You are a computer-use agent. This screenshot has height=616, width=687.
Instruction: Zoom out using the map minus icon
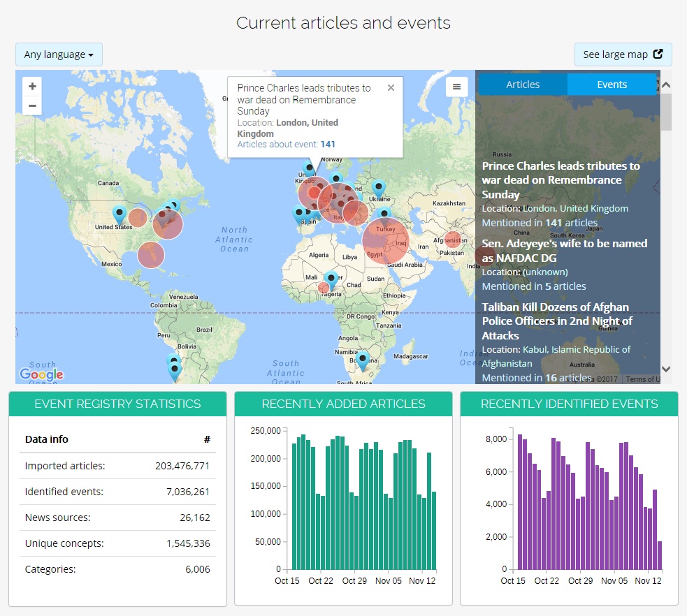[x=31, y=105]
